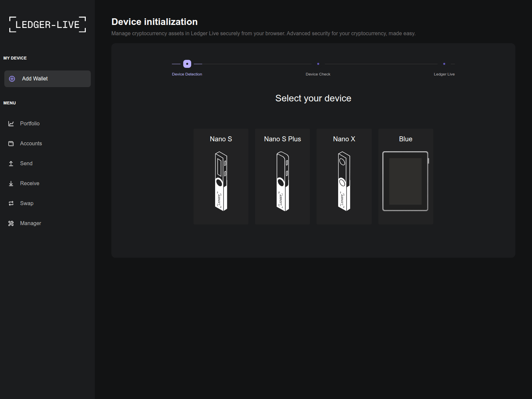Select the Nano S Plus device image
Image resolution: width=532 pixels, height=399 pixels.
tap(283, 181)
